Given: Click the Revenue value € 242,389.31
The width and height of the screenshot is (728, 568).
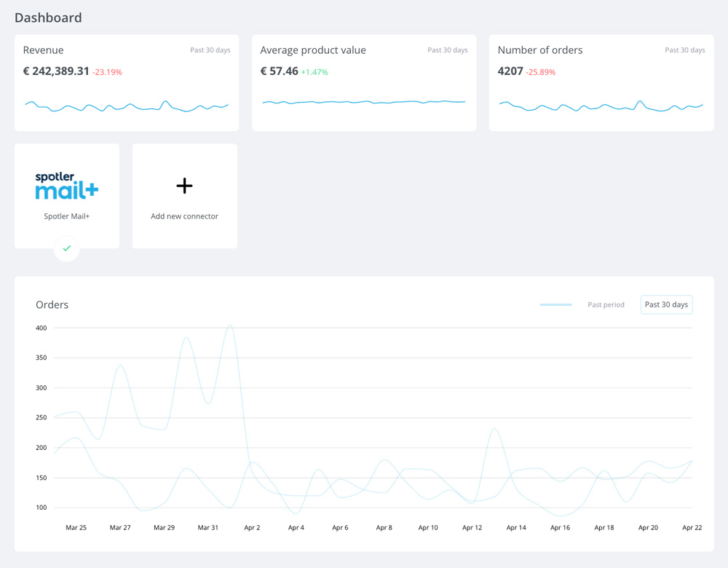Looking at the screenshot, I should 56,71.
